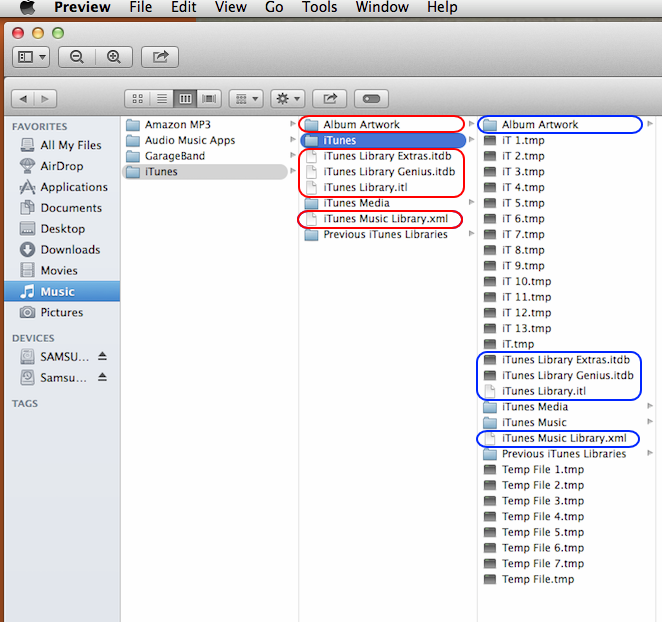Screen dimensions: 662x622
Task: Open Desktop from sidebar
Action: click(x=62, y=229)
